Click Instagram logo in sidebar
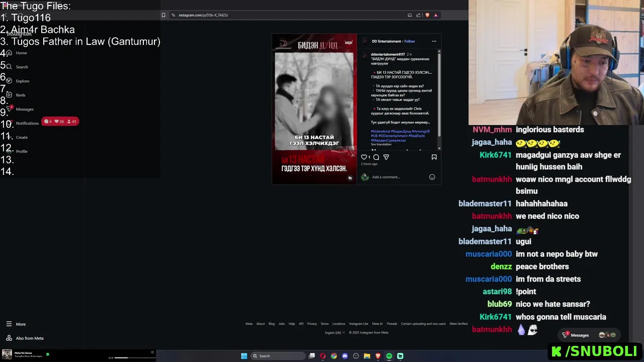 tap(19, 34)
